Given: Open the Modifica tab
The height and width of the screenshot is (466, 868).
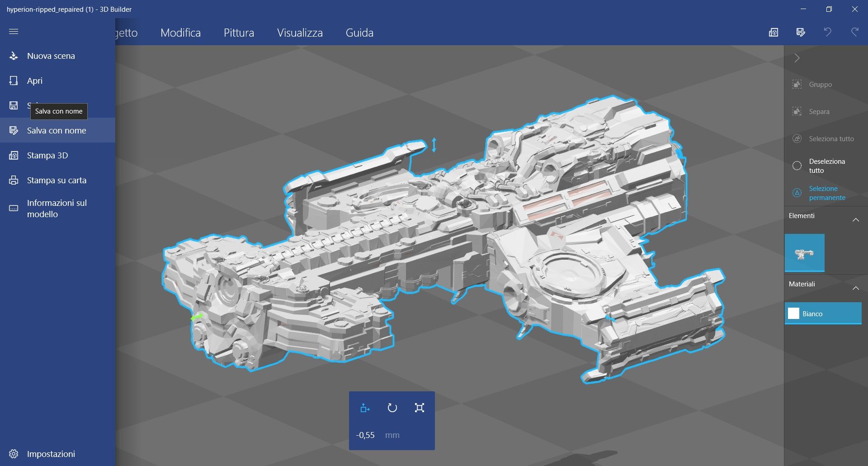Looking at the screenshot, I should click(x=180, y=33).
